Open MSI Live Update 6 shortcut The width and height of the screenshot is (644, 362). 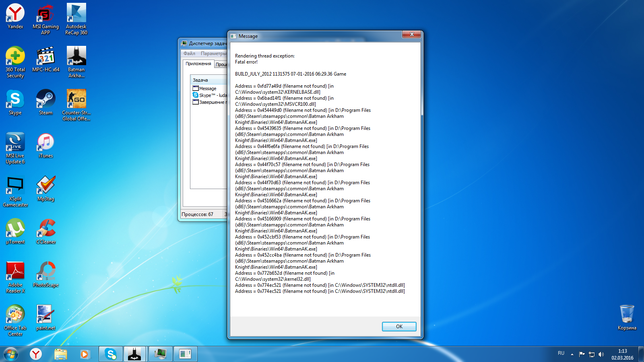click(x=15, y=148)
